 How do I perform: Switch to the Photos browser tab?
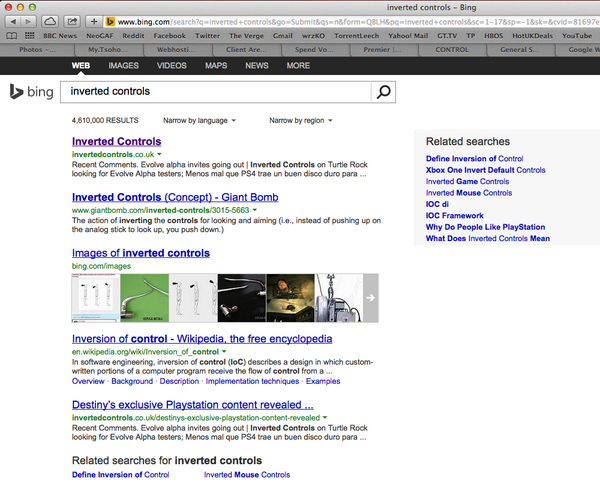coord(37,50)
